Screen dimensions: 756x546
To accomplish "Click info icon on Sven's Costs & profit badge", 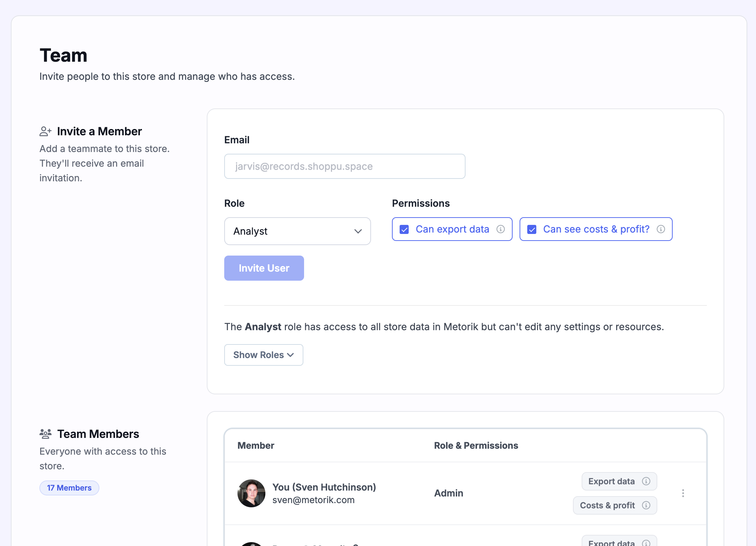I will (646, 505).
